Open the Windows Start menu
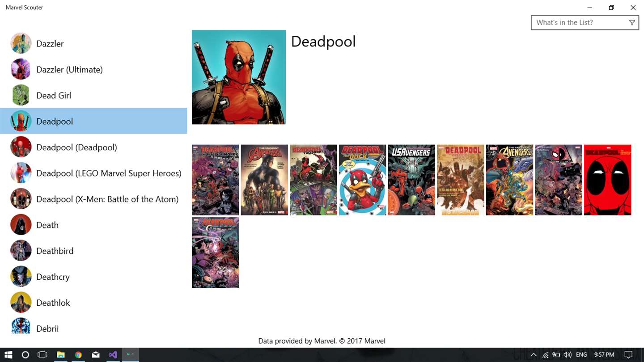The height and width of the screenshot is (362, 644). click(x=8, y=355)
